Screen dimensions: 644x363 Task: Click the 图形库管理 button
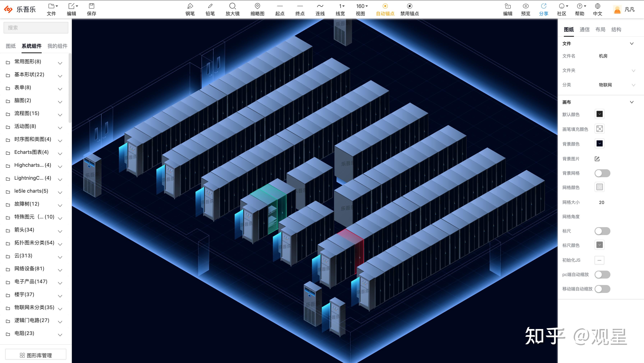point(36,355)
